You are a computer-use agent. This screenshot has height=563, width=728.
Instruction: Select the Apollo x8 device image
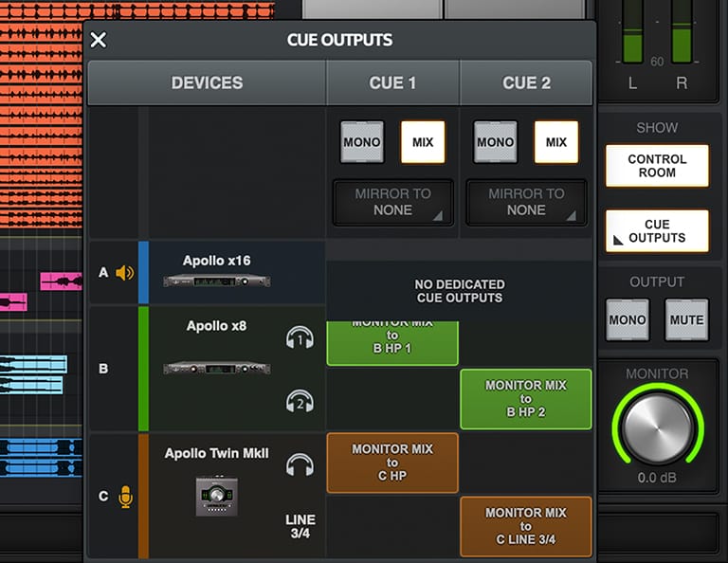(x=217, y=369)
